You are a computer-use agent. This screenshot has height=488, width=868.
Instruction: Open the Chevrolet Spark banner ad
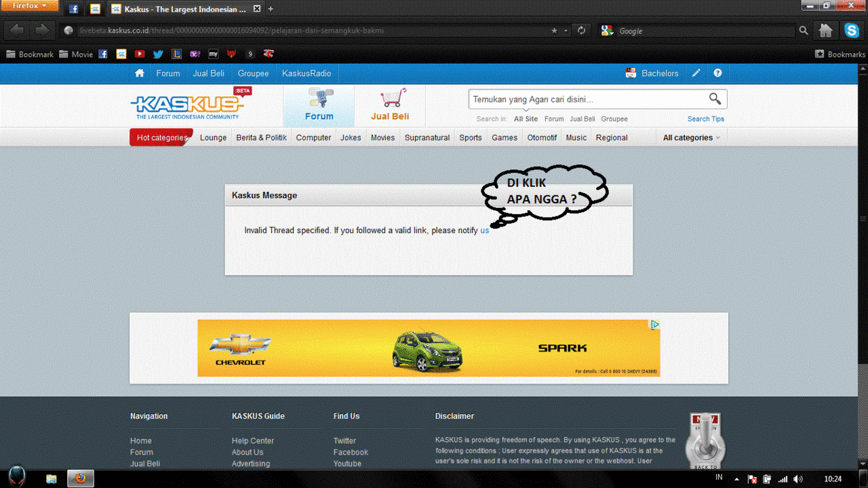click(429, 348)
